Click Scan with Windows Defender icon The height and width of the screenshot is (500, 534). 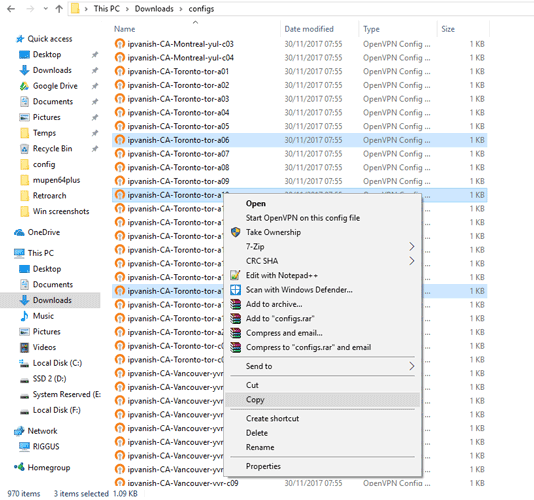pos(236,290)
